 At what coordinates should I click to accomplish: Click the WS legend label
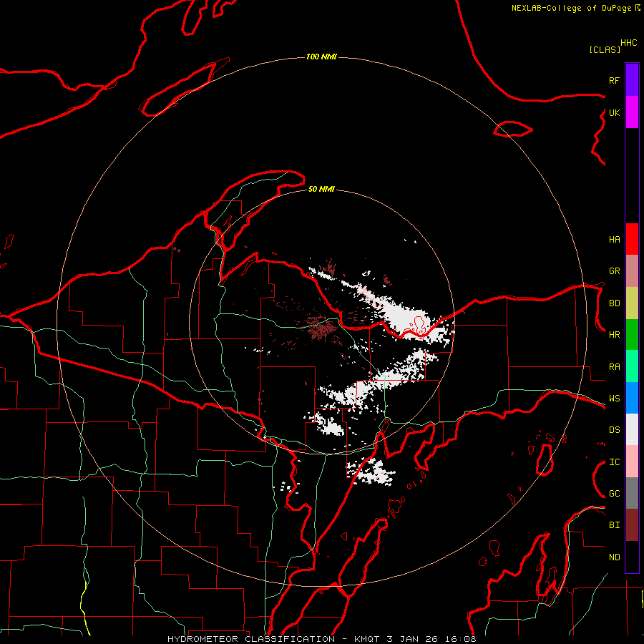tap(614, 399)
